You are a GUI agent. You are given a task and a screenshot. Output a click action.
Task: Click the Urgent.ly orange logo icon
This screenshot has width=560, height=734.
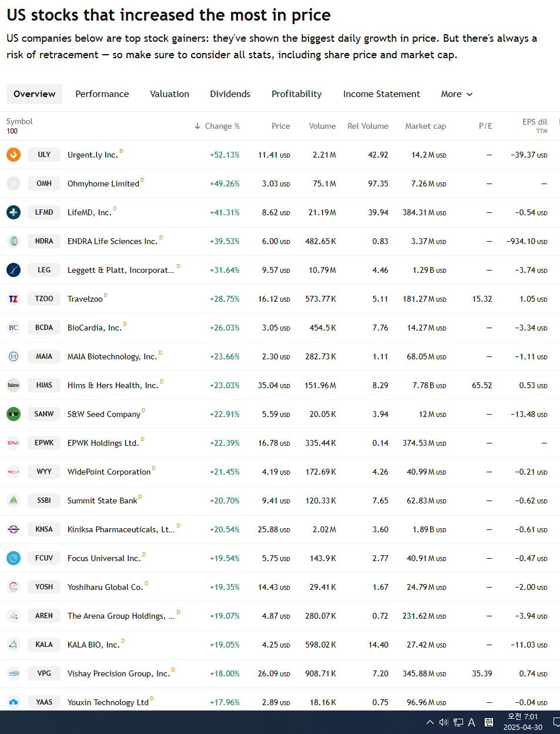tap(14, 155)
